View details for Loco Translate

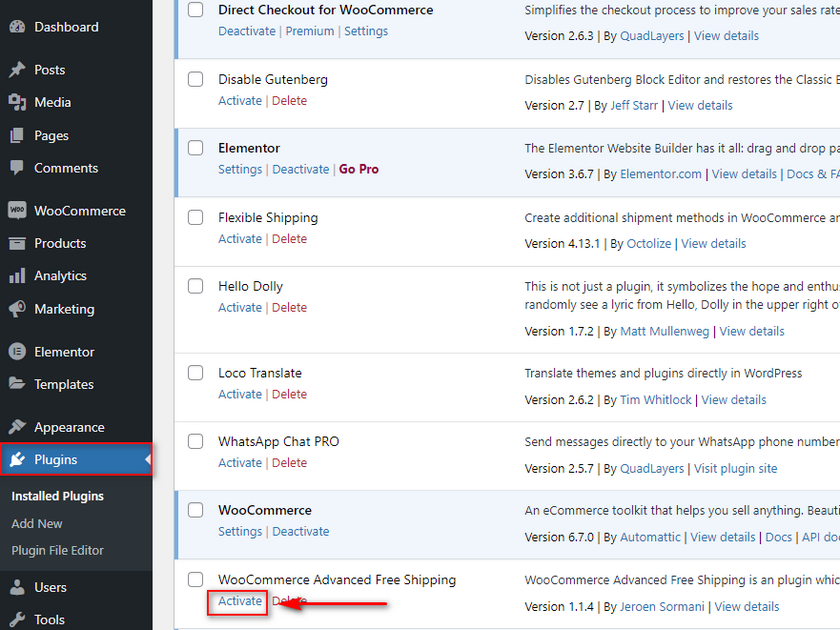734,400
